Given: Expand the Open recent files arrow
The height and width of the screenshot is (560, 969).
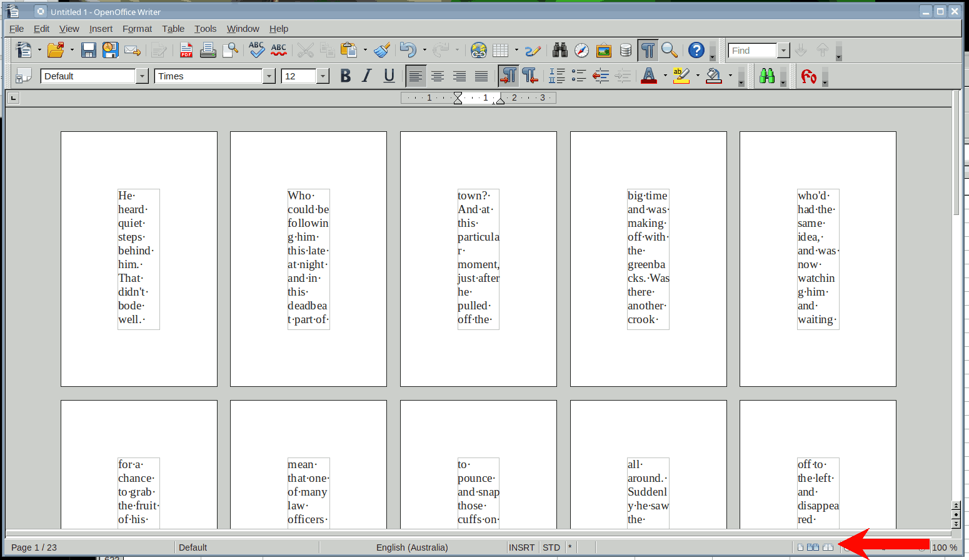Looking at the screenshot, I should [x=72, y=50].
